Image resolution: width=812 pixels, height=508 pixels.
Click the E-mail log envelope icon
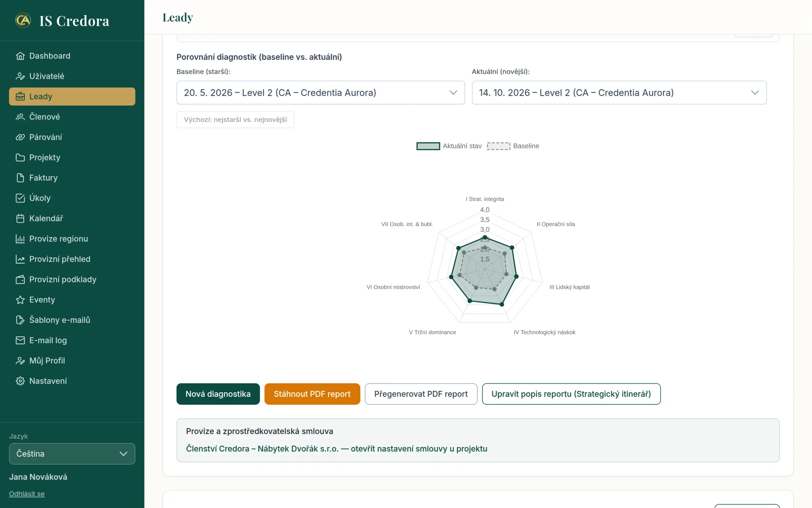[20, 340]
